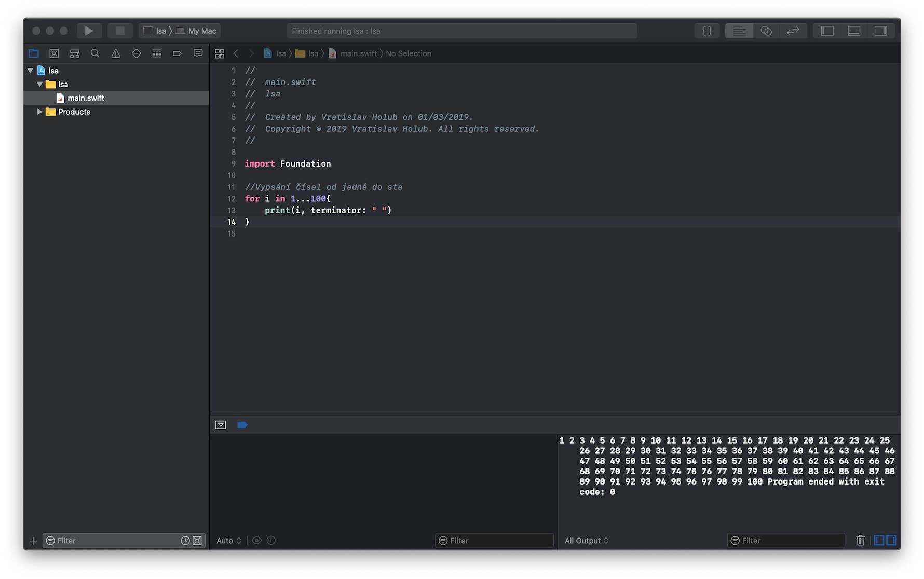The image size is (924, 579).
Task: Open the Report navigator
Action: [x=198, y=53]
